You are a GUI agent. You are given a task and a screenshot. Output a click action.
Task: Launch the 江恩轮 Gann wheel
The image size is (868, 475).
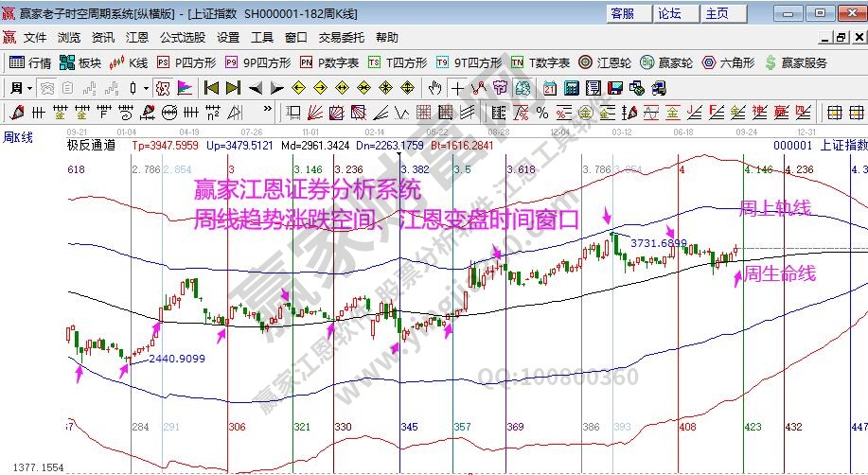(x=604, y=62)
